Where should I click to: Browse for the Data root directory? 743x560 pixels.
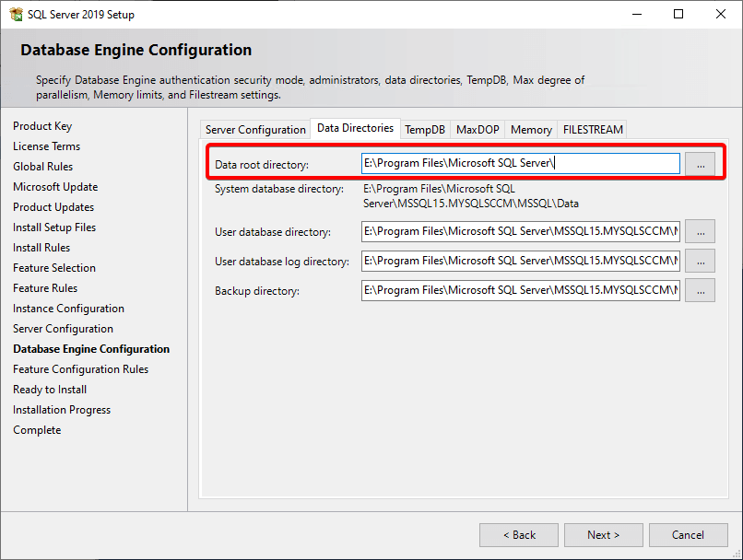pyautogui.click(x=700, y=164)
